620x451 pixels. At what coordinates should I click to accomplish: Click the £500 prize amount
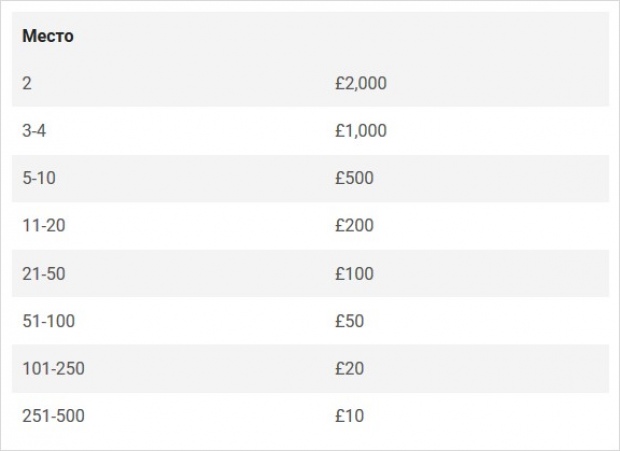(x=354, y=178)
